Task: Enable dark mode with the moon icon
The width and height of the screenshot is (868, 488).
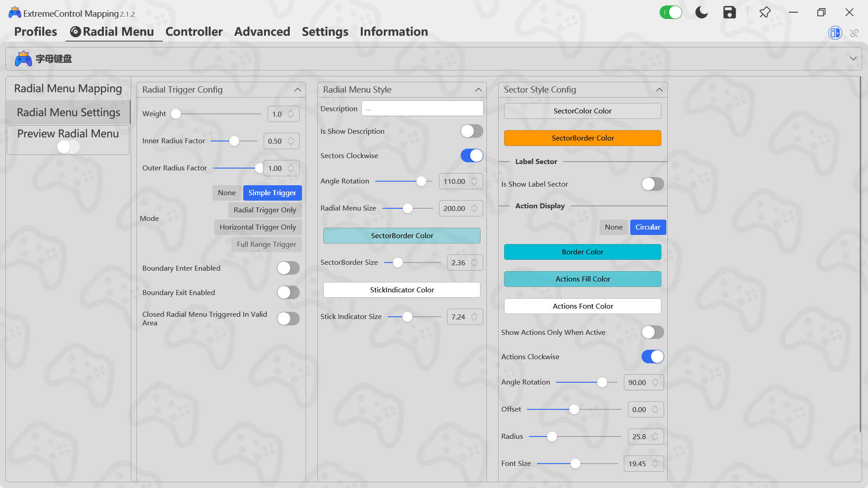Action: click(x=701, y=12)
